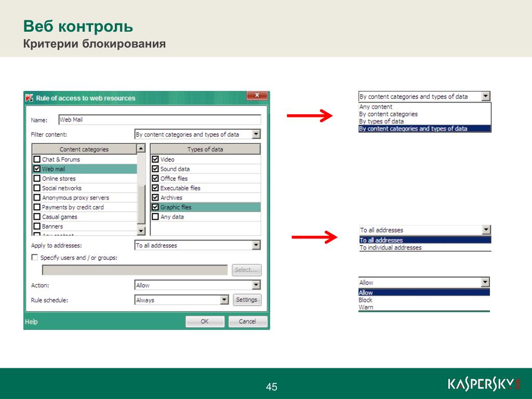Image resolution: width=532 pixels, height=399 pixels.
Task: Click the Cancel button
Action: (248, 321)
